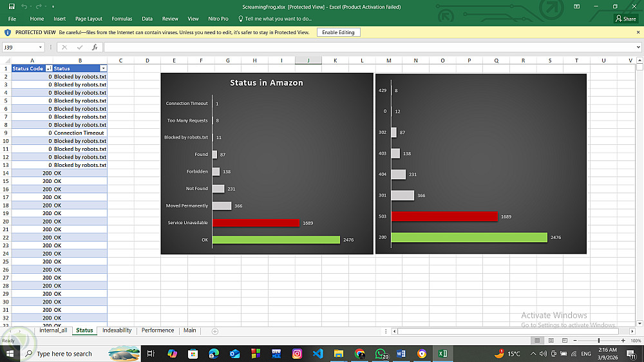Click the 100% zoom level
Screen dimensions: 644x362
[x=636, y=341]
